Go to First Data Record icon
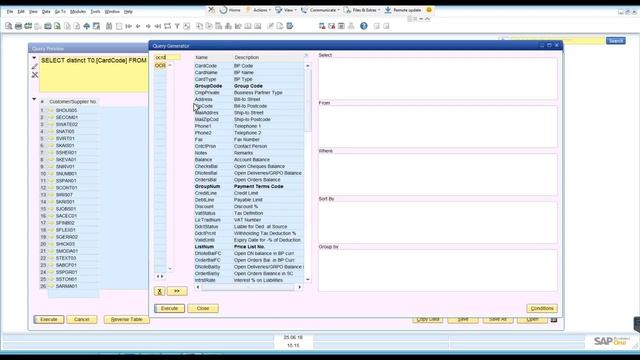Image resolution: width=640 pixels, height=360 pixels. [129, 26]
